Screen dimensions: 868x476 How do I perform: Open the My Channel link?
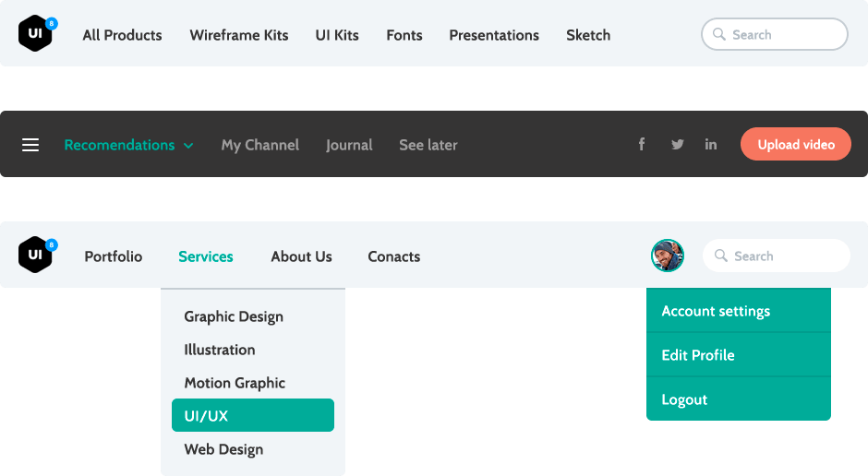(x=259, y=145)
